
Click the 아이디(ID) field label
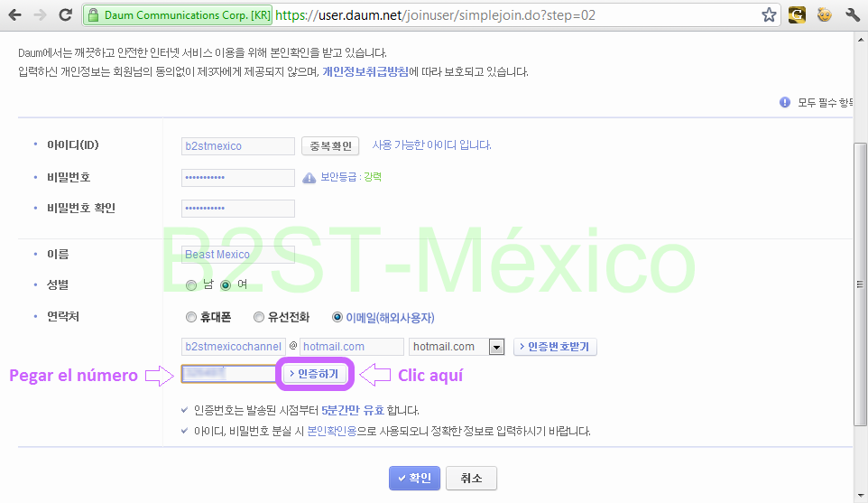(72, 145)
